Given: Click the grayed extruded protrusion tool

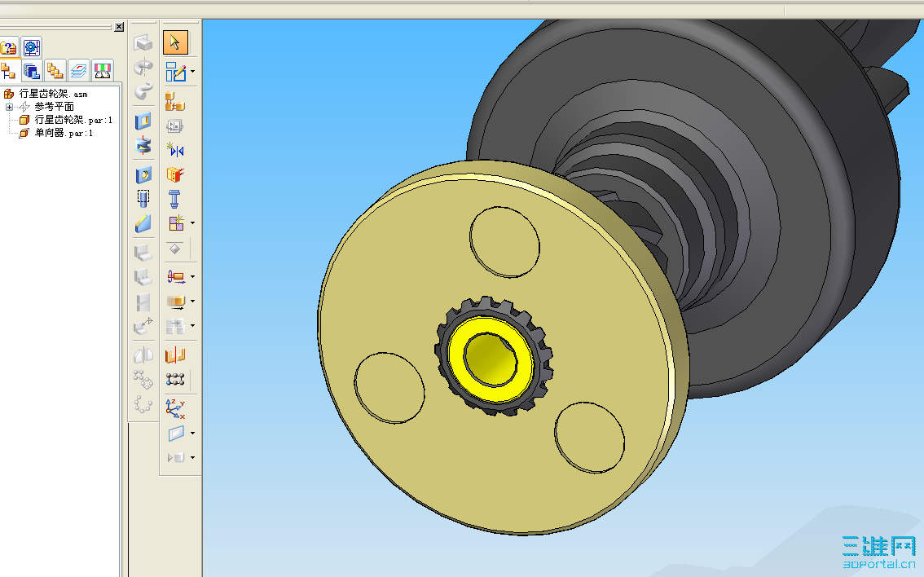Looking at the screenshot, I should click(143, 42).
